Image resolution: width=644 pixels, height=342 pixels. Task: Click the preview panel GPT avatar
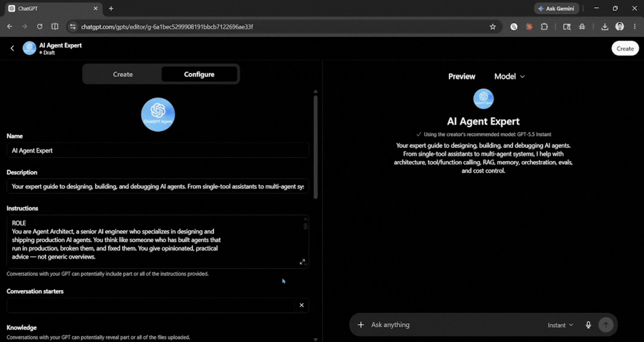coord(484,99)
